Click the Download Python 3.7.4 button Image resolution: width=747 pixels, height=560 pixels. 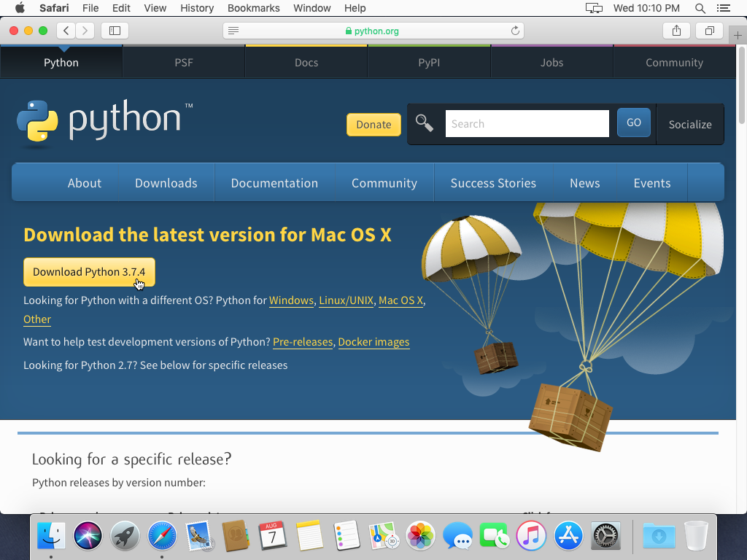[89, 272]
